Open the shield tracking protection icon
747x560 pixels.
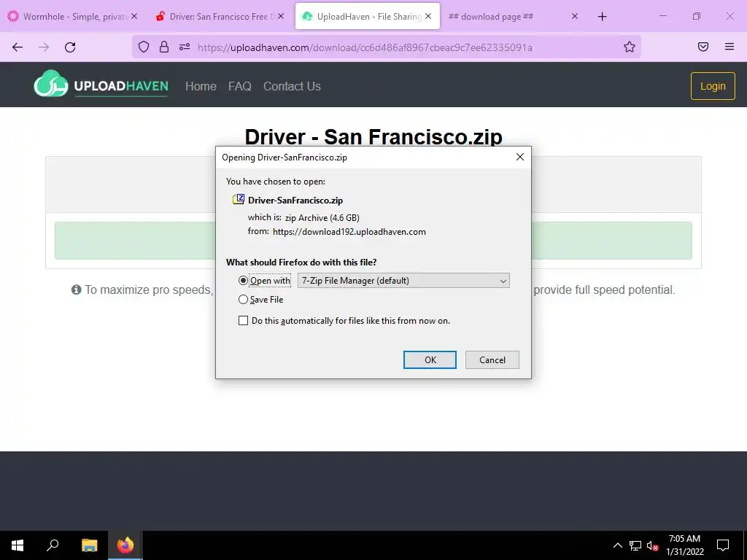point(144,47)
